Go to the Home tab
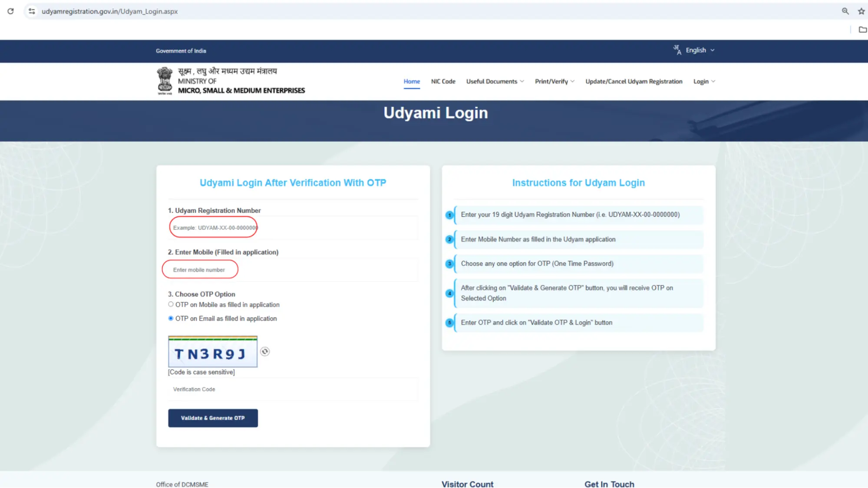868x488 pixels. click(x=412, y=82)
